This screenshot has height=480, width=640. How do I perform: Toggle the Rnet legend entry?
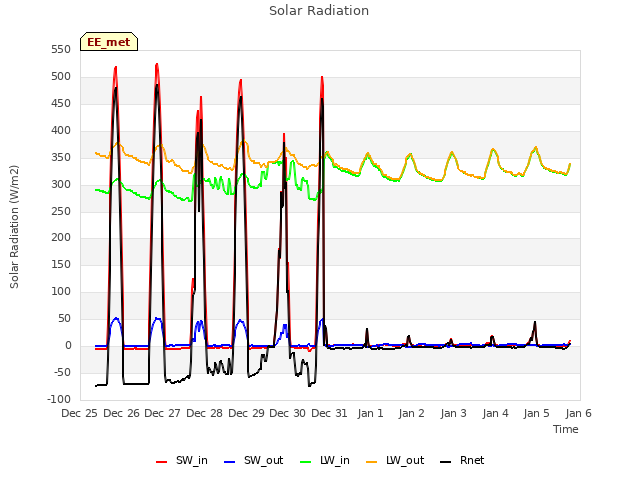click(462, 460)
